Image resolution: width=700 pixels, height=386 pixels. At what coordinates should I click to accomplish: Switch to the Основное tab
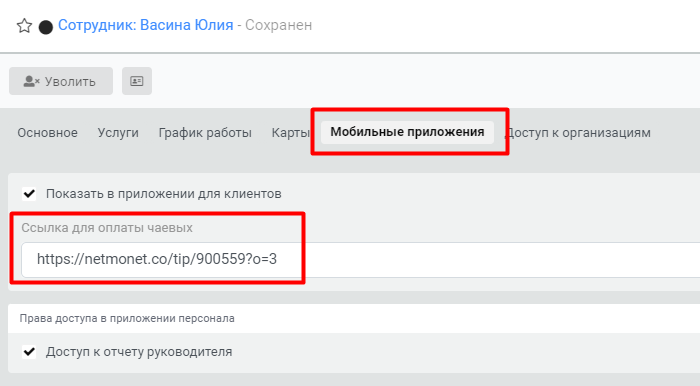click(47, 133)
